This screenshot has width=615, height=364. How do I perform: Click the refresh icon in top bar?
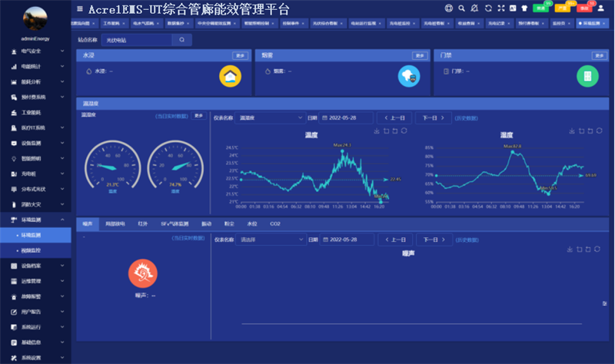pyautogui.click(x=488, y=8)
